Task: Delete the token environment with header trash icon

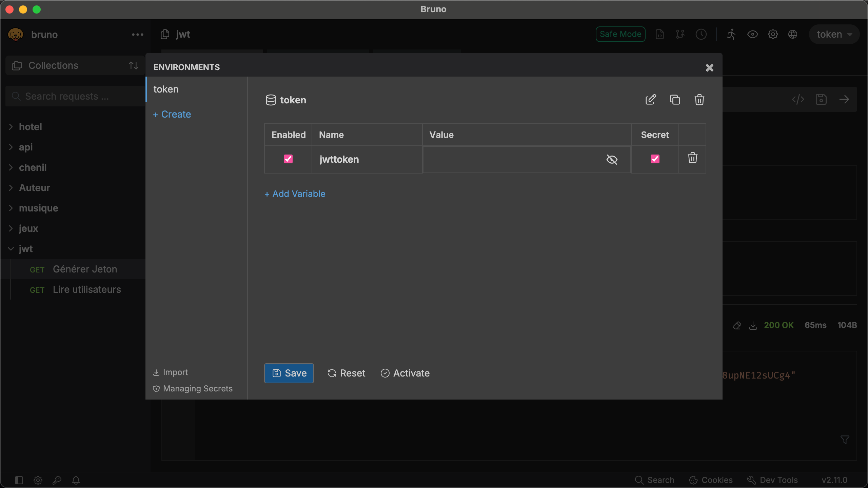Action: click(x=699, y=100)
